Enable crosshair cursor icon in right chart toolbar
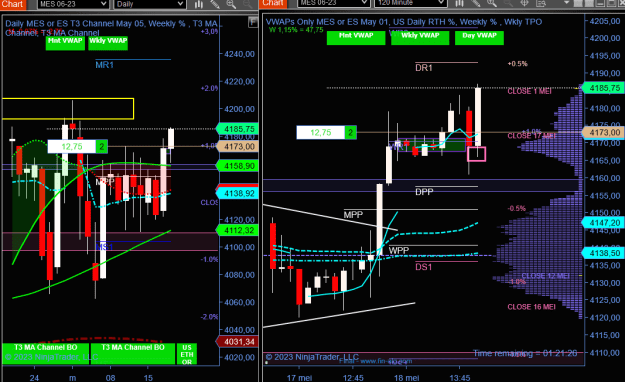Screen dimensions: 625x382 pos(525,3)
